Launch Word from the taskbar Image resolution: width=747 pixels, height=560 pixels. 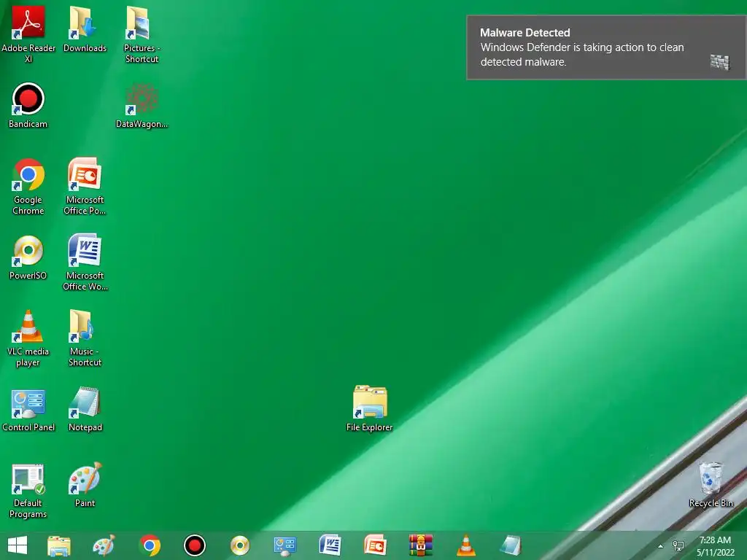click(x=330, y=545)
